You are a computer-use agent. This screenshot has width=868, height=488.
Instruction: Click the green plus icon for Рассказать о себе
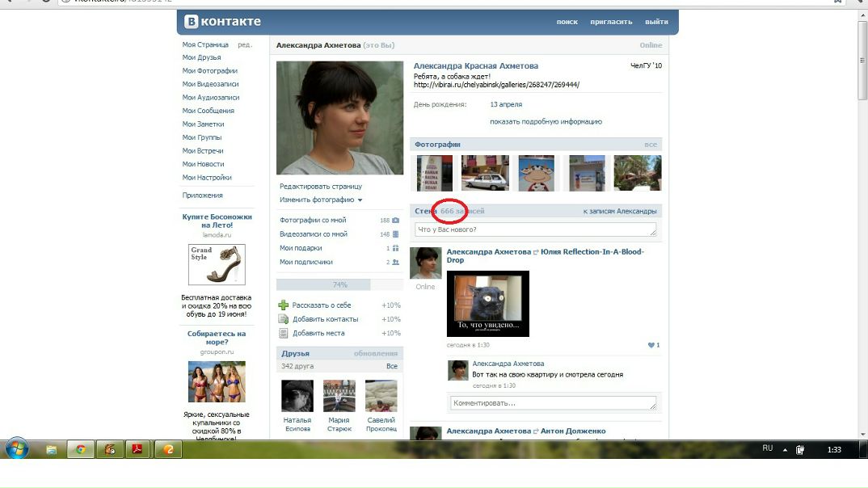[x=283, y=305]
